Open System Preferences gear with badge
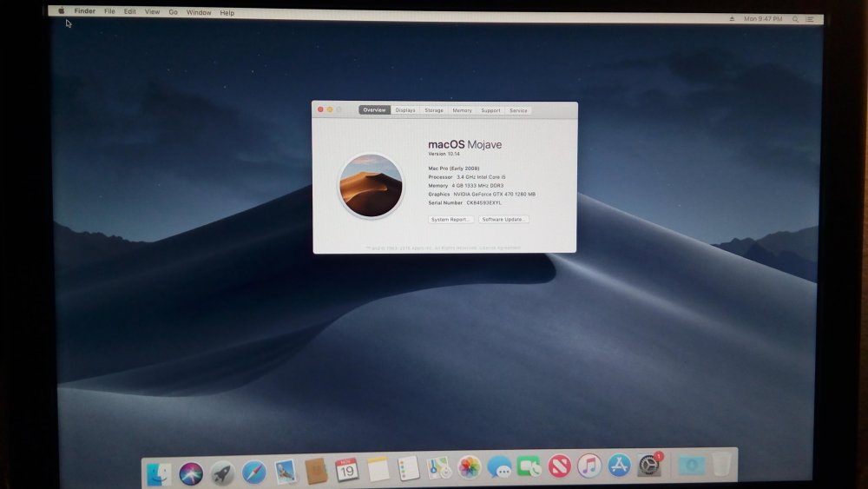This screenshot has height=489, width=868. [x=648, y=465]
